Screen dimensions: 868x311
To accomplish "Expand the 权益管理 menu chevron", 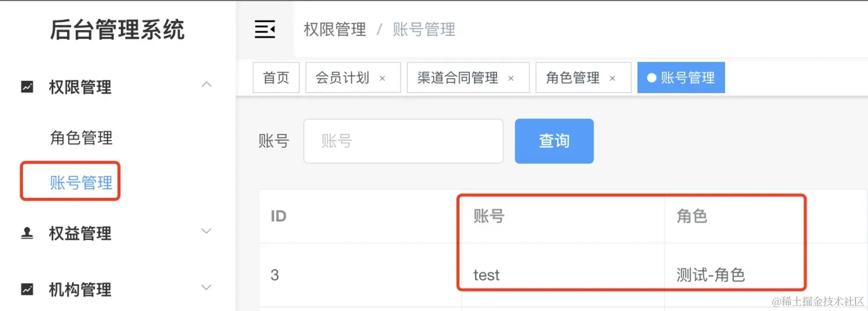I will (207, 231).
